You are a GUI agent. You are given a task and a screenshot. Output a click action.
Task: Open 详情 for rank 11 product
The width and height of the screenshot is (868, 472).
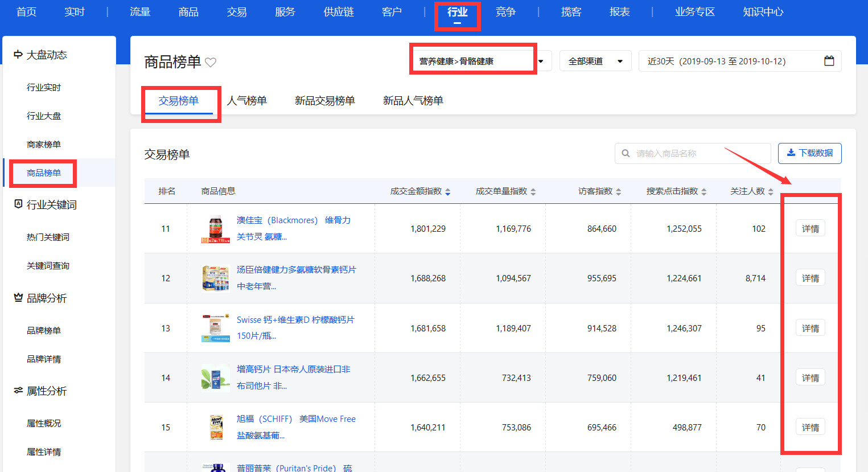coord(810,228)
